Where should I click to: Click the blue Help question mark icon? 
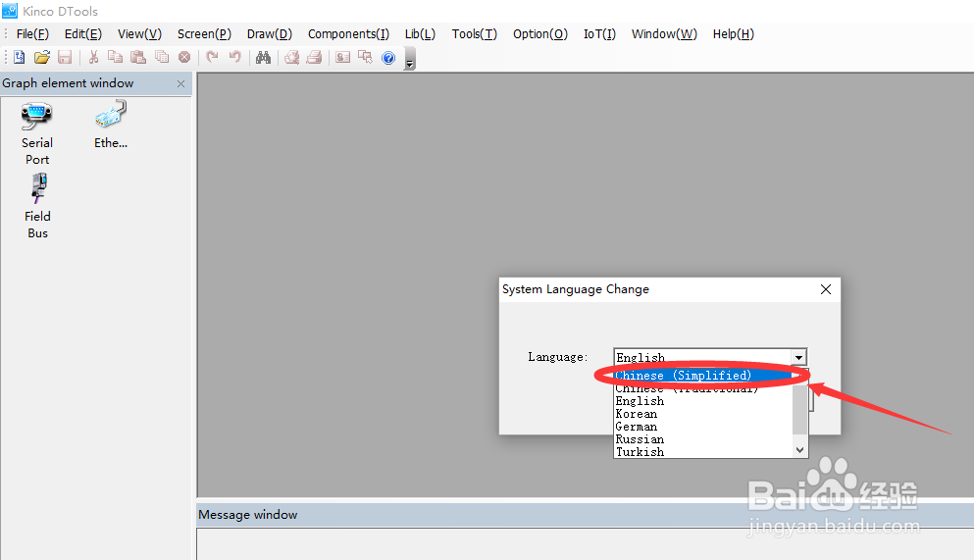(388, 58)
